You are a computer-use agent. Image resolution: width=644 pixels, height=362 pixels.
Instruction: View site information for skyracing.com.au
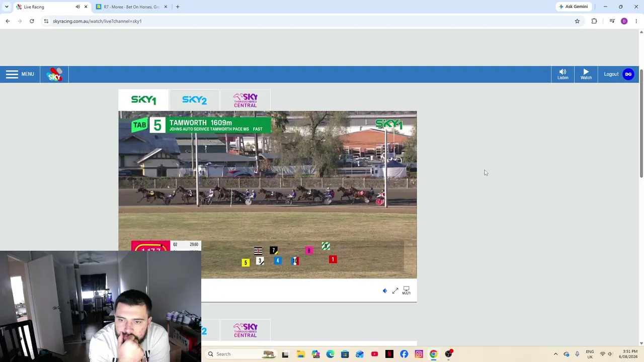point(46,21)
